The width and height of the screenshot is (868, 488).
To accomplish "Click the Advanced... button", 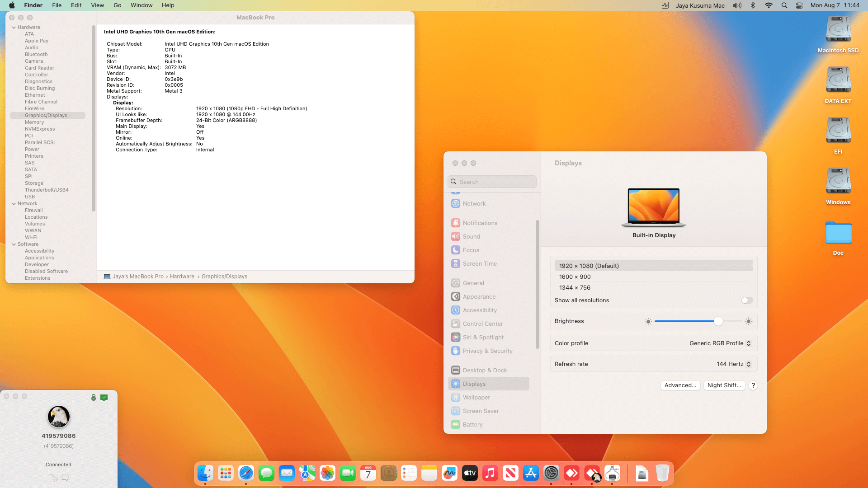I will [x=680, y=385].
